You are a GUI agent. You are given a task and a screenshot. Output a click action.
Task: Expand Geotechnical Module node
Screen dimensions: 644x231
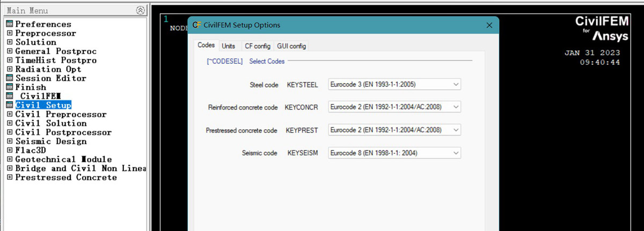click(9, 159)
